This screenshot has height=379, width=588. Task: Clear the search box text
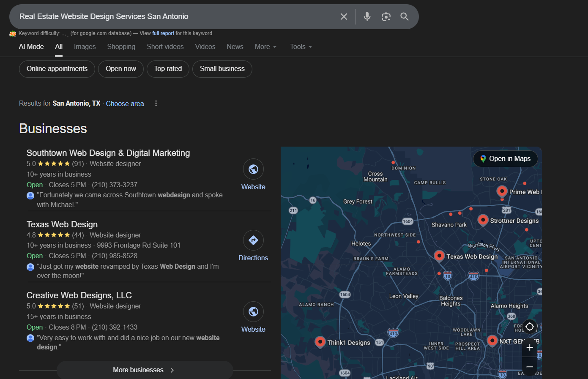pyautogui.click(x=344, y=16)
